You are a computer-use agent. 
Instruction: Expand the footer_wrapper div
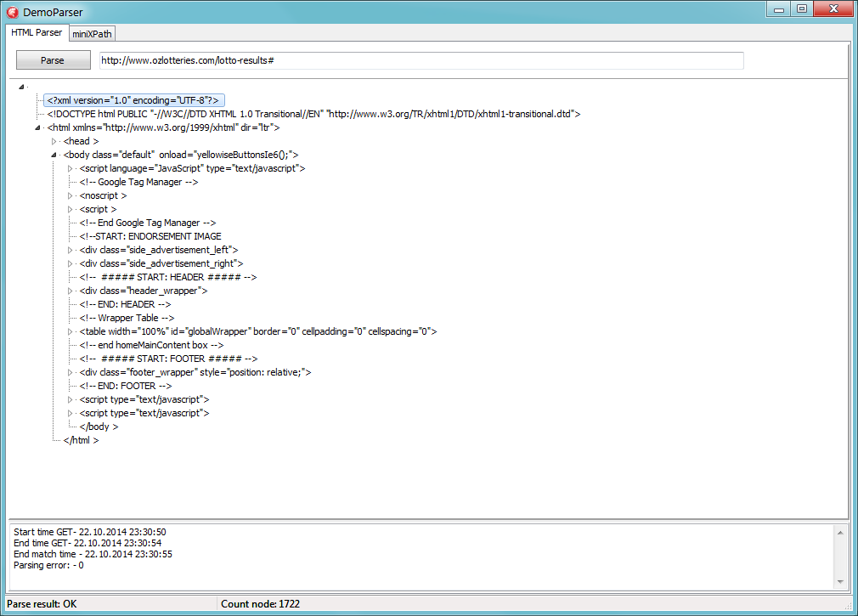coord(70,372)
